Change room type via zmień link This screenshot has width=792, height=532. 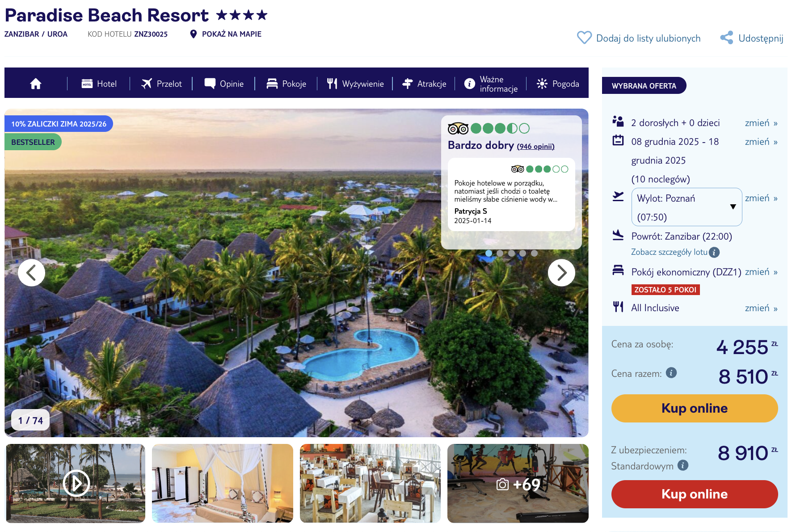click(761, 272)
